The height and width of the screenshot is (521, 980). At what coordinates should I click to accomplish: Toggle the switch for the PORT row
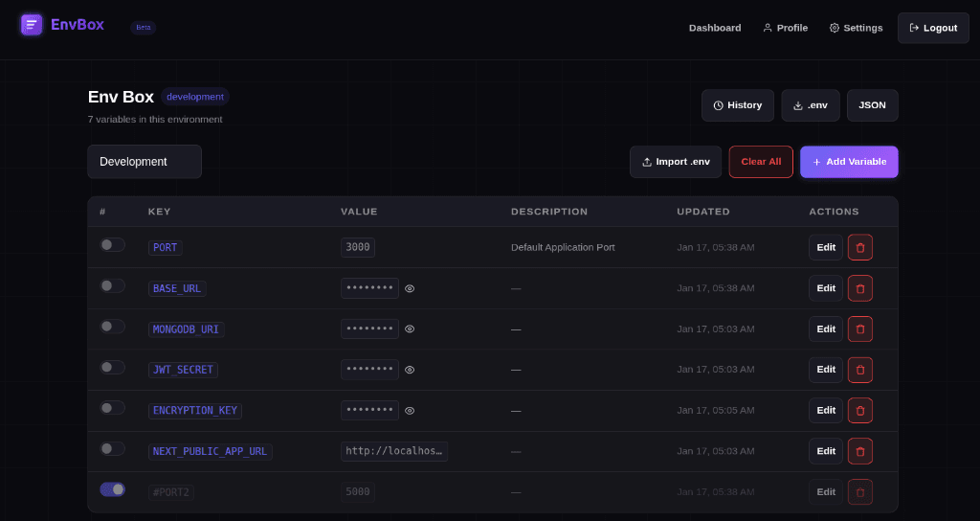point(113,244)
